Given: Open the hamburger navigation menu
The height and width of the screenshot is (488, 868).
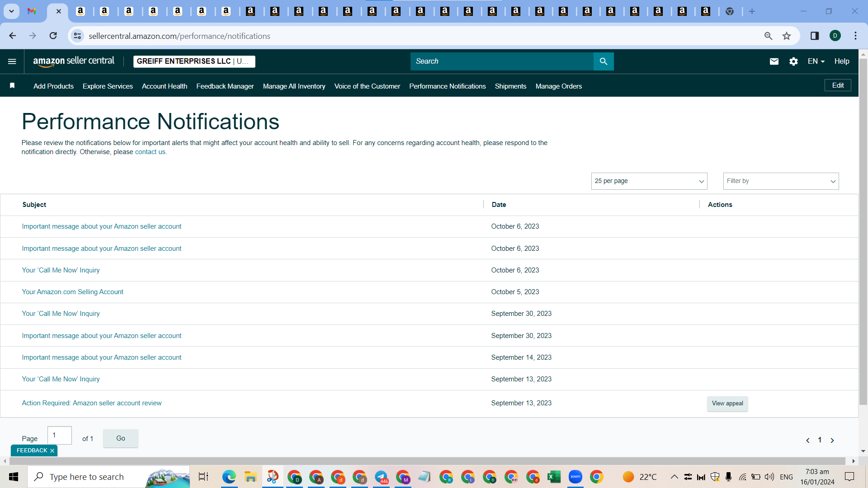Looking at the screenshot, I should pos(12,61).
